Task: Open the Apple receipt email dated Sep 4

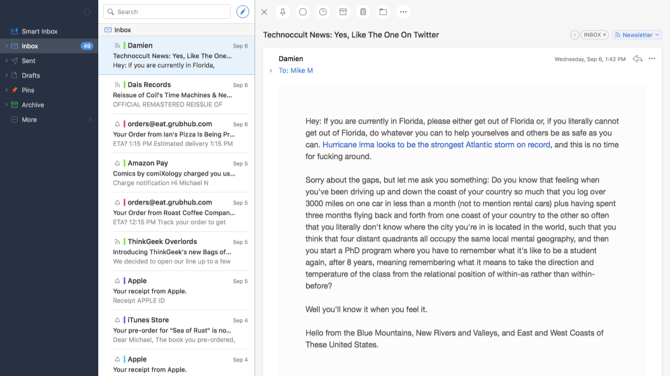Action: 176,364
